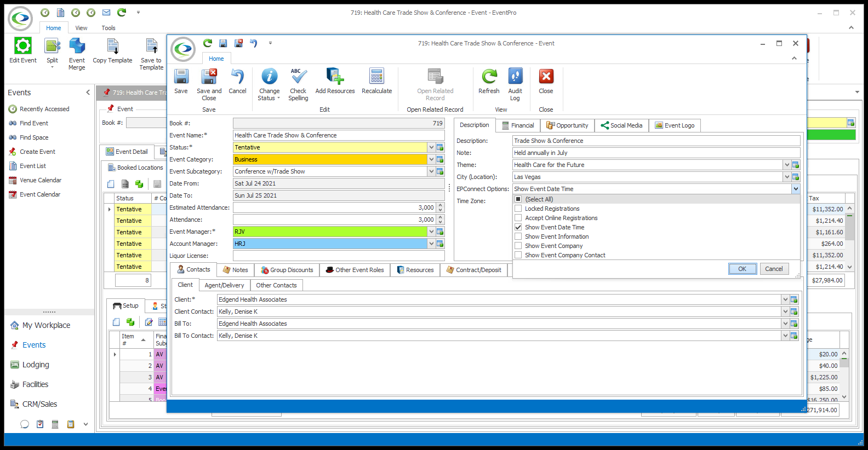Click the Liquor License field
This screenshot has width=868, height=450.
[x=339, y=256]
